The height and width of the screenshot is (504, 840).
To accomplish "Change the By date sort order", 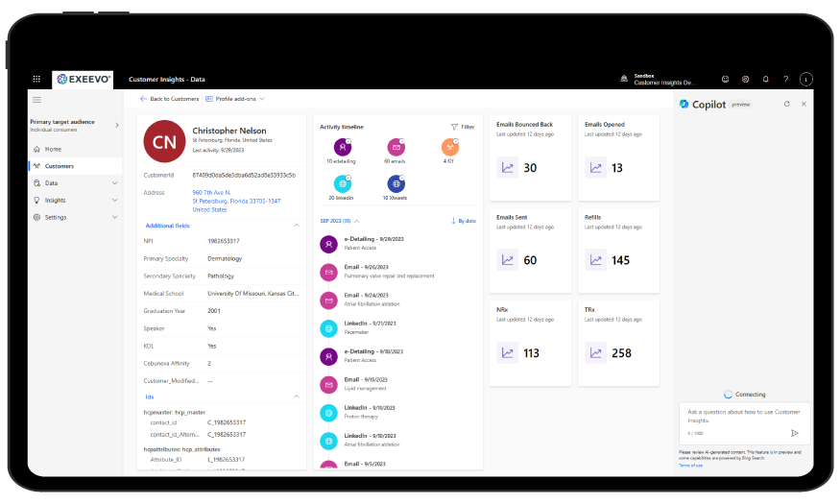I will [x=464, y=221].
